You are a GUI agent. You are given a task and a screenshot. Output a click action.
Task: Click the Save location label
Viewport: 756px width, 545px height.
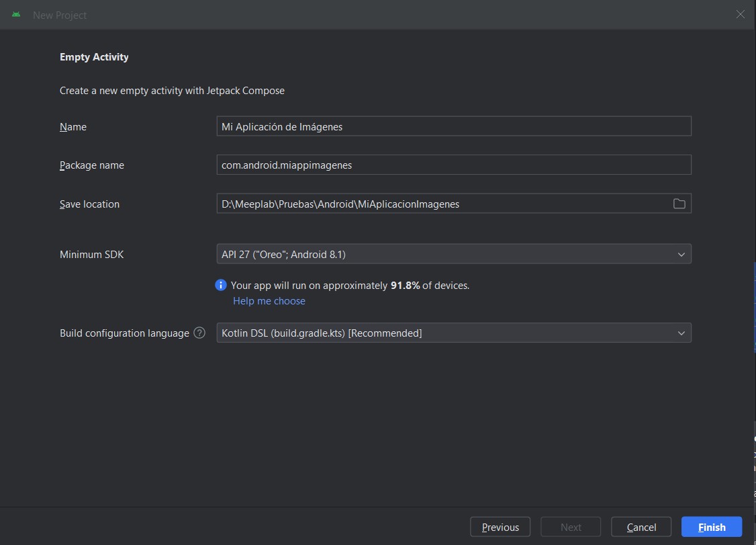tap(89, 204)
